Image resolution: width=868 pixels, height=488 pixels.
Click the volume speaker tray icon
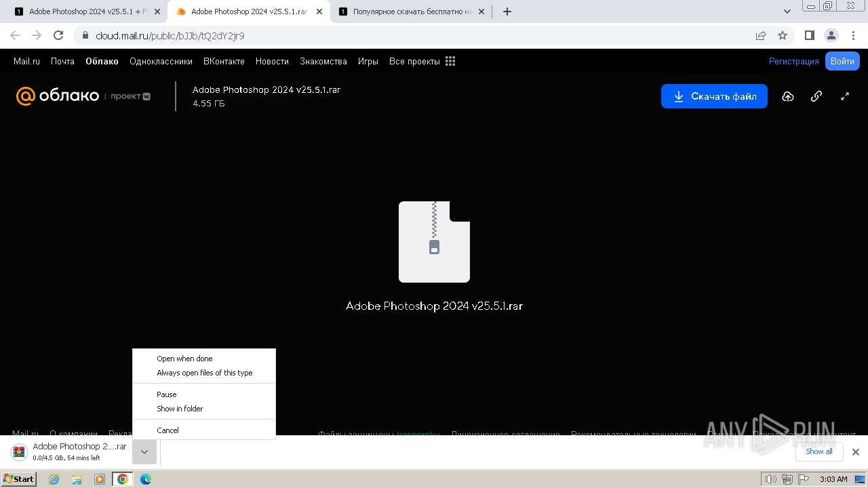[x=770, y=479]
